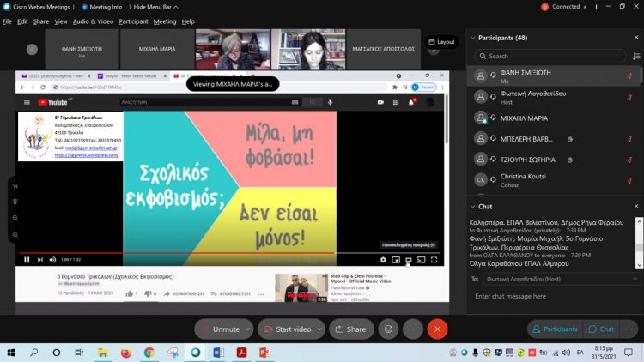This screenshot has height=362, width=644.
Task: Enter YouTube fullscreen mode
Action: click(x=434, y=260)
